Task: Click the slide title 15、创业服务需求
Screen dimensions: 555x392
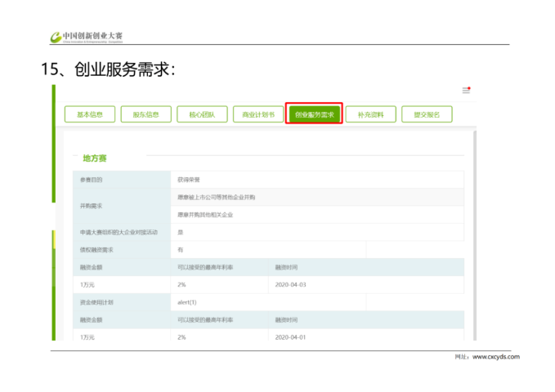Action: click(108, 69)
